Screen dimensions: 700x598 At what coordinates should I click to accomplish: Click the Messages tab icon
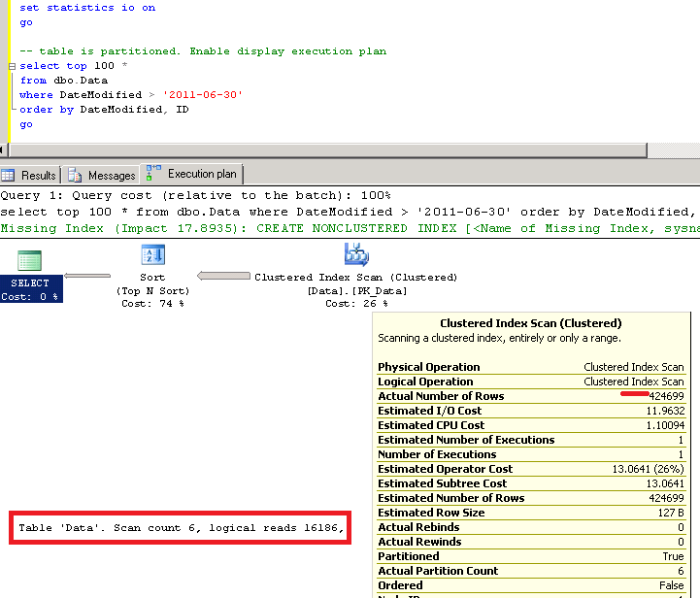tap(75, 176)
